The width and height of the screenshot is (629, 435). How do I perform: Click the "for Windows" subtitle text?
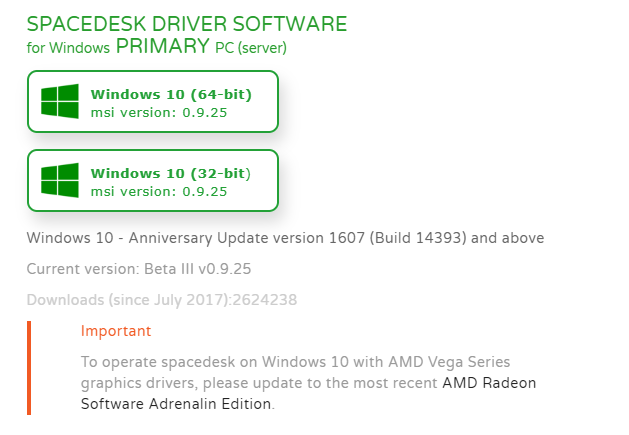click(x=68, y=48)
